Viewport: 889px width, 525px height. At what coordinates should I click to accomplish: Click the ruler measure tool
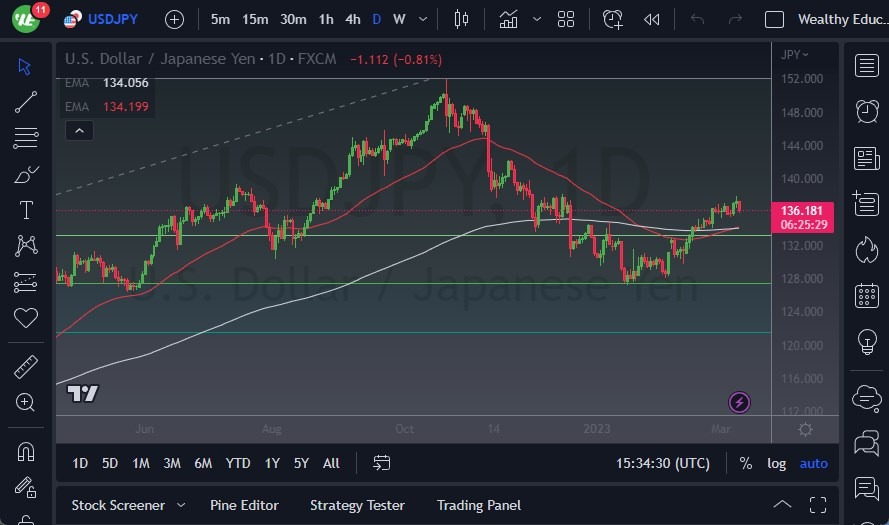click(26, 367)
